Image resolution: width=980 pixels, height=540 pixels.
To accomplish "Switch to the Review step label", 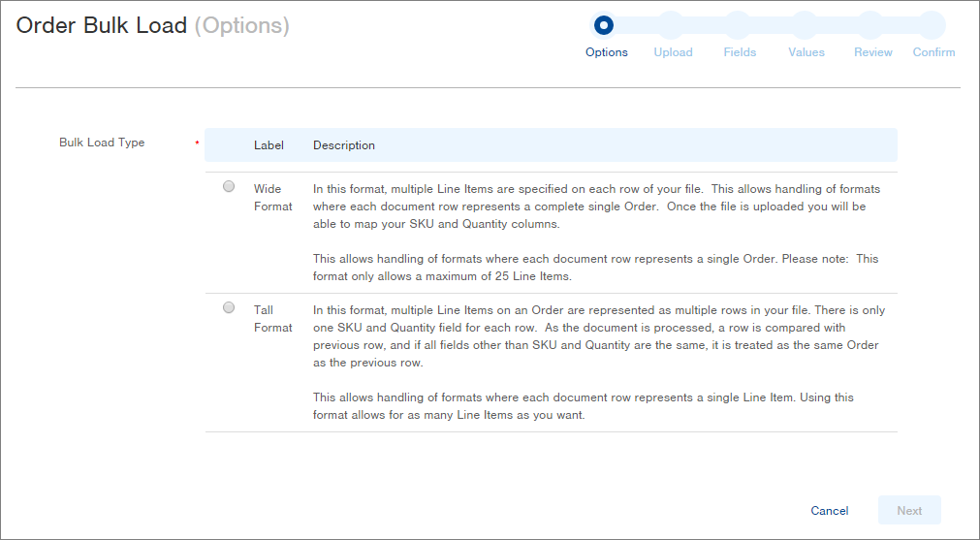I will point(872,52).
